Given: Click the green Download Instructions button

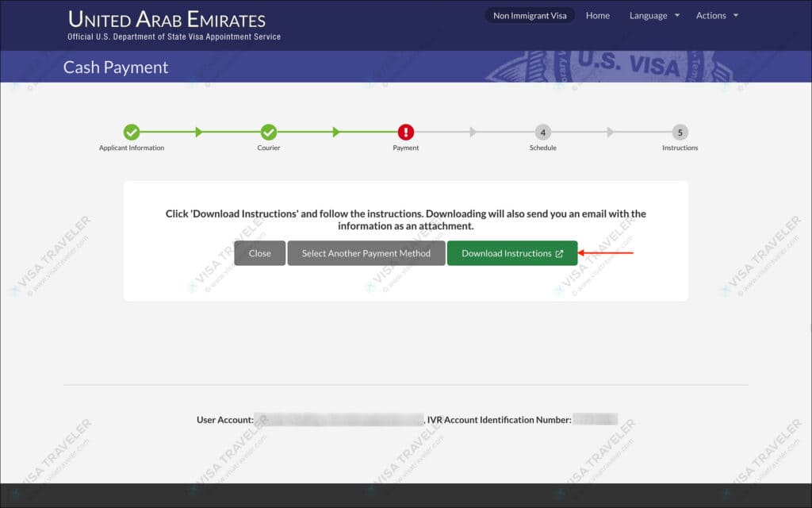Looking at the screenshot, I should point(511,253).
